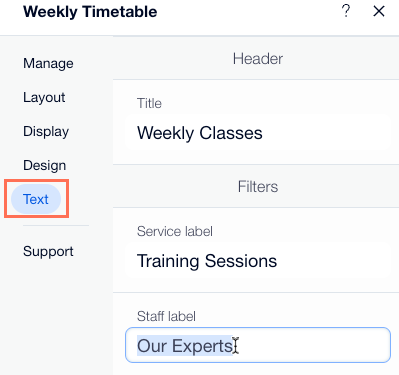Click the divider line above Support

(56, 225)
